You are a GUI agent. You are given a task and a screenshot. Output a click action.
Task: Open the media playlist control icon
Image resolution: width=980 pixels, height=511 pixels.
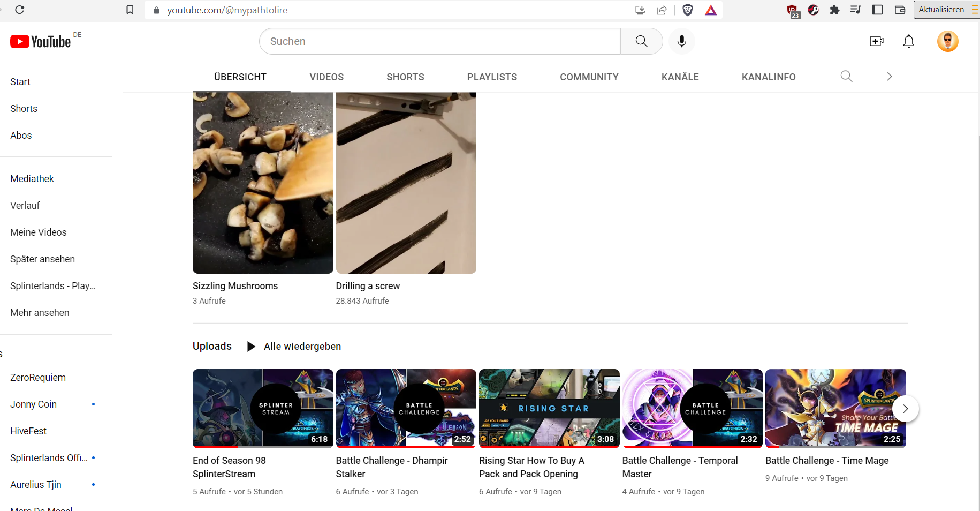[855, 10]
